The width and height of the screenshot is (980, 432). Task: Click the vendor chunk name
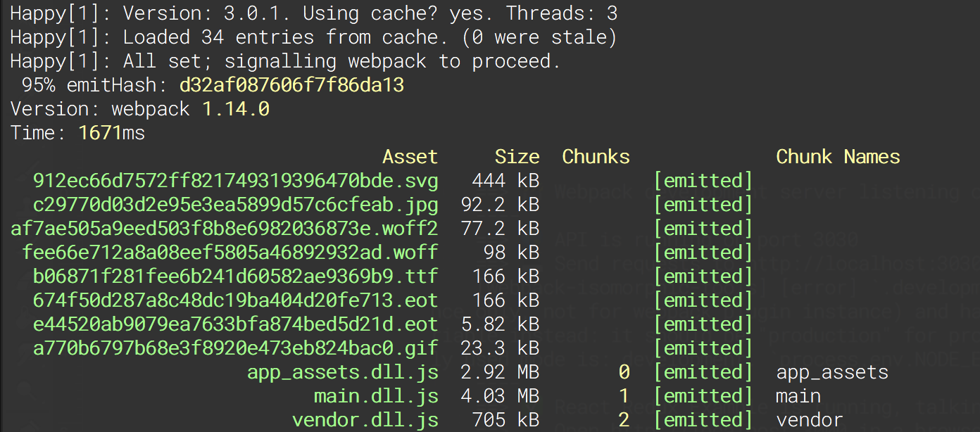pyautogui.click(x=810, y=420)
